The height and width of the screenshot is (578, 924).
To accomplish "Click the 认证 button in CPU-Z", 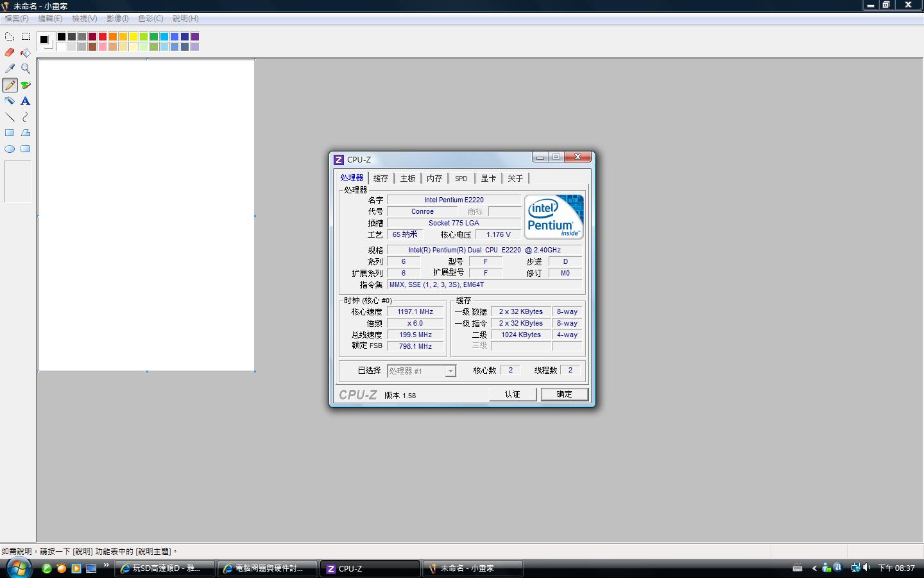I will pos(512,394).
